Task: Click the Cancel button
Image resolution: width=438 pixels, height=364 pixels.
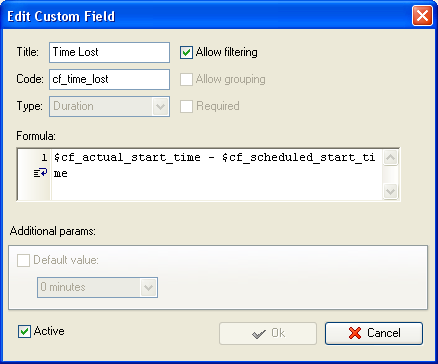Action: [x=374, y=333]
